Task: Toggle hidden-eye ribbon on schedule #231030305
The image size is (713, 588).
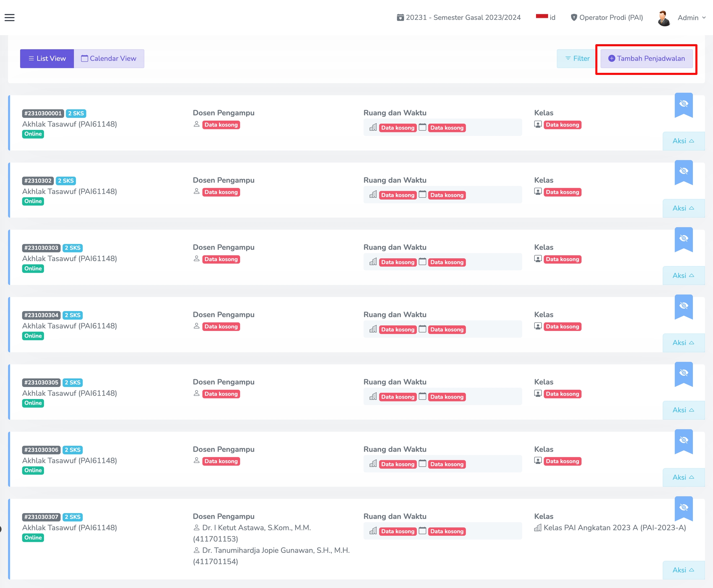Action: pos(684,373)
